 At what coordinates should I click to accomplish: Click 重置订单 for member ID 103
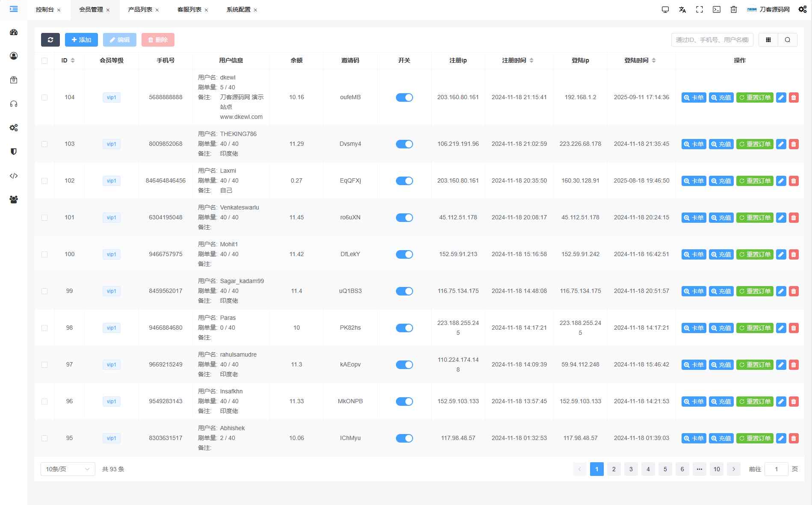[754, 144]
